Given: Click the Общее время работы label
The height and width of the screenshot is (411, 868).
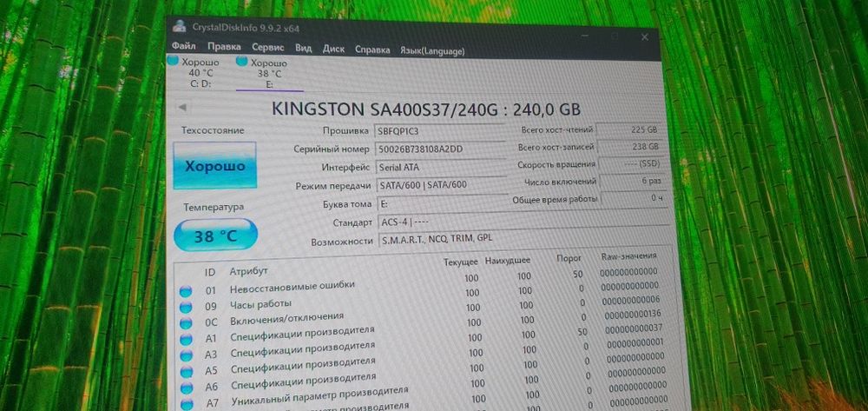Looking at the screenshot, I should tap(556, 199).
